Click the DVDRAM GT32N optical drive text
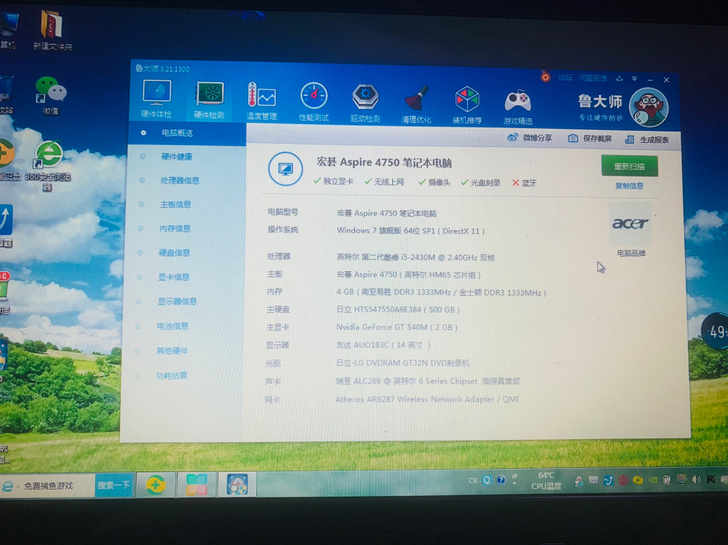The width and height of the screenshot is (728, 545). click(x=403, y=363)
